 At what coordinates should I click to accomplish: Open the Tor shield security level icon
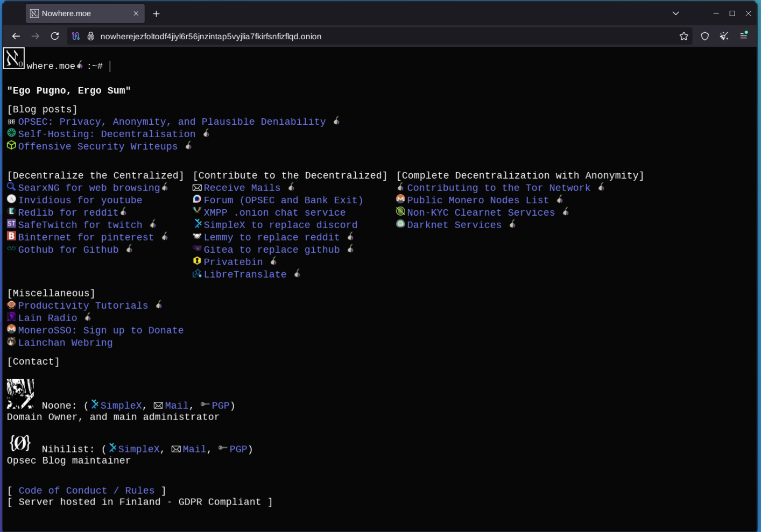tap(705, 36)
